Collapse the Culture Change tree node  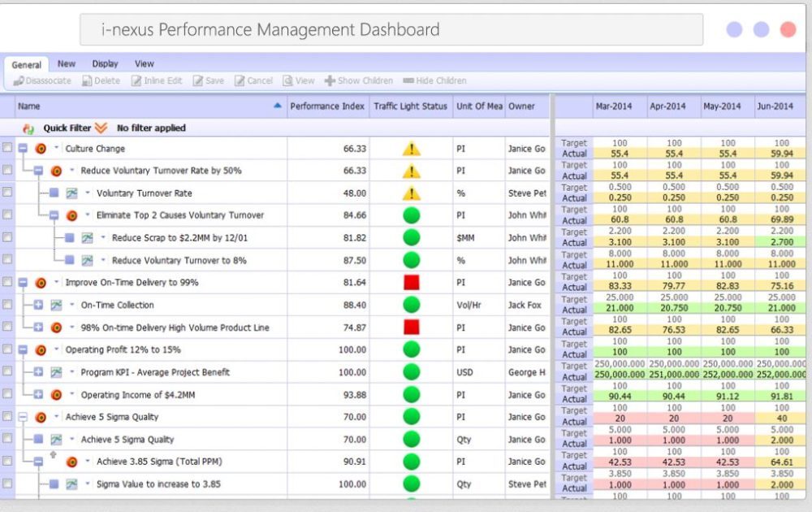click(x=23, y=149)
